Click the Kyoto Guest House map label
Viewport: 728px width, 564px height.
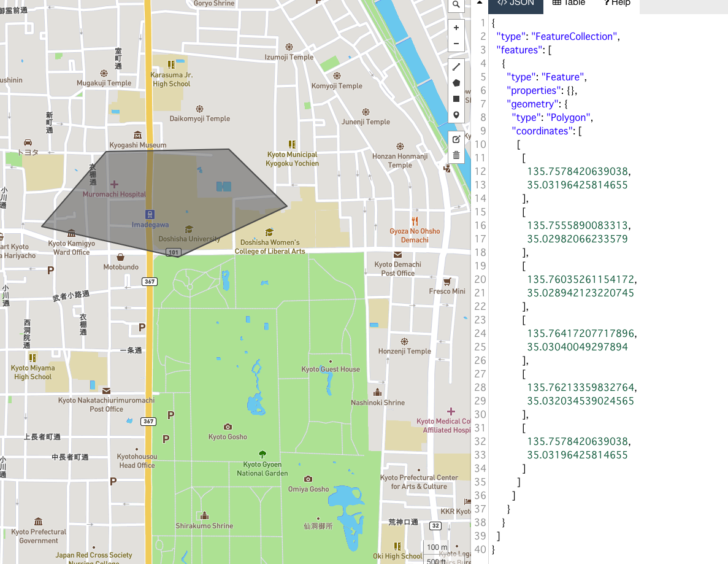click(x=331, y=369)
